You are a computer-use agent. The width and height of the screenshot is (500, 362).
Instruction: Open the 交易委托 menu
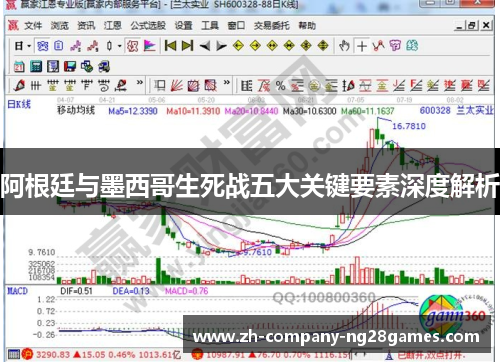(272, 26)
